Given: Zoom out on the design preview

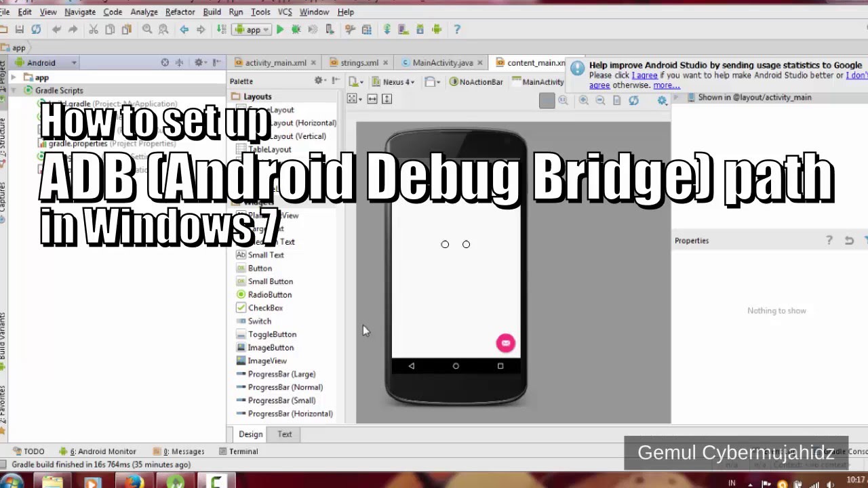Looking at the screenshot, I should pos(600,100).
